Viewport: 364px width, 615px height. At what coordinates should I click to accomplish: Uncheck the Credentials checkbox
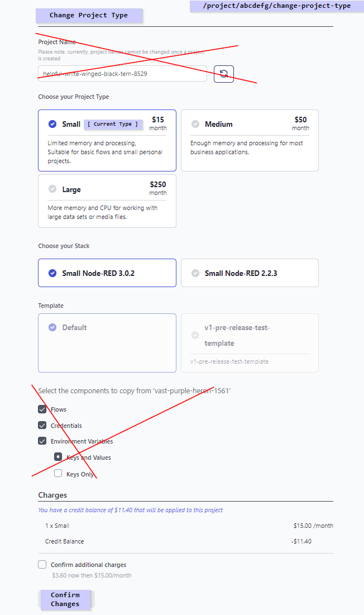(x=42, y=425)
